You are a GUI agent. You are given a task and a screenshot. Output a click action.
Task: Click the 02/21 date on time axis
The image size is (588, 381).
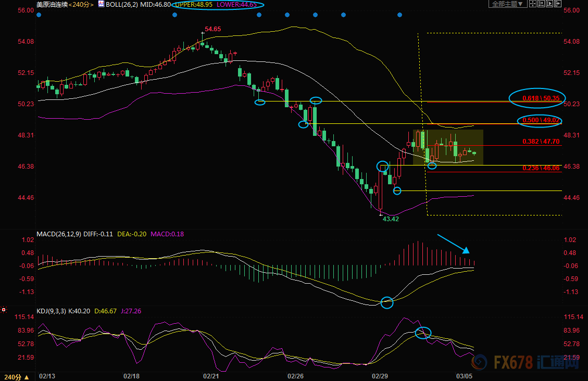point(210,376)
